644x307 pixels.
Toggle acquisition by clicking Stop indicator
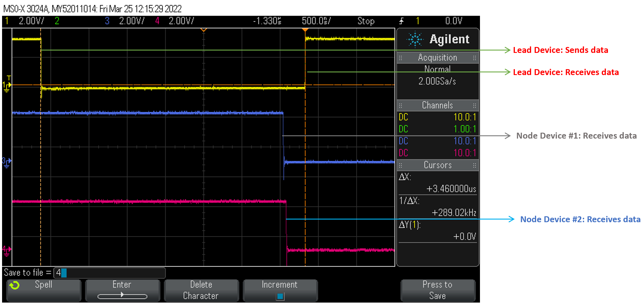pos(366,21)
